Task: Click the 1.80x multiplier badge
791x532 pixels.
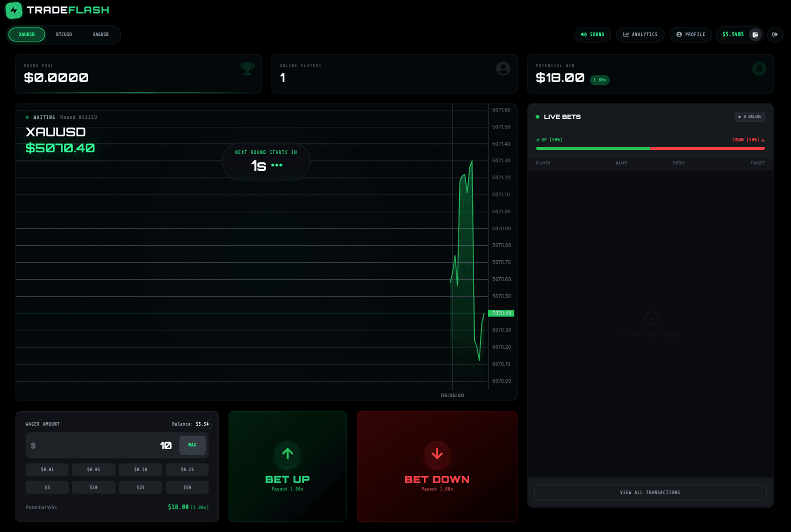Action: pos(599,80)
